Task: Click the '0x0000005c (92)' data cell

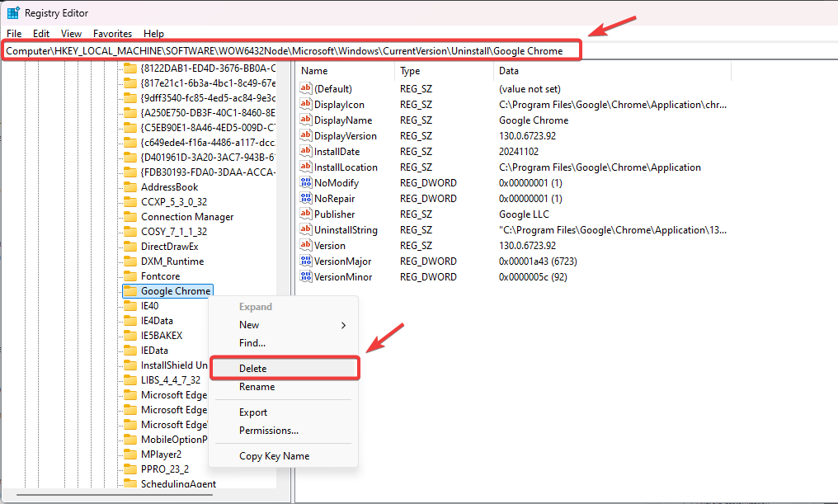Action: point(533,277)
